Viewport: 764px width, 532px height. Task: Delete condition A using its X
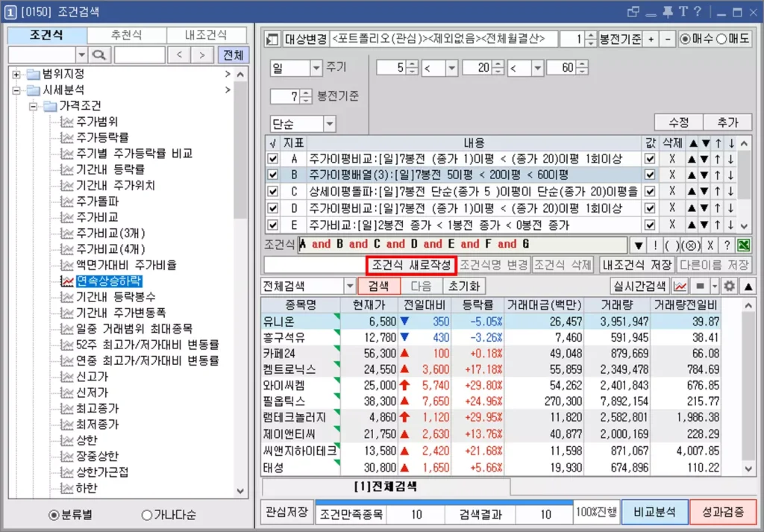pos(672,159)
